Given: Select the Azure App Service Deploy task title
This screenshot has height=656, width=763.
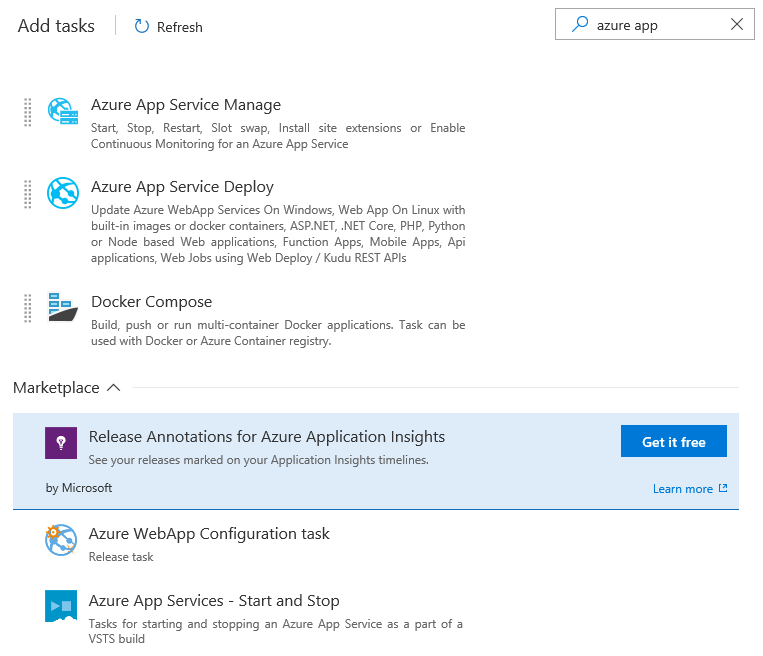Looking at the screenshot, I should (x=182, y=187).
